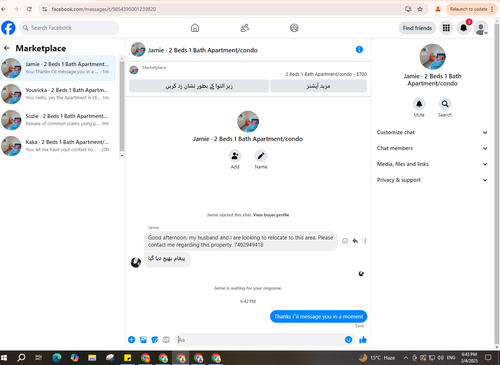Open Windows taskbar search

[21, 358]
